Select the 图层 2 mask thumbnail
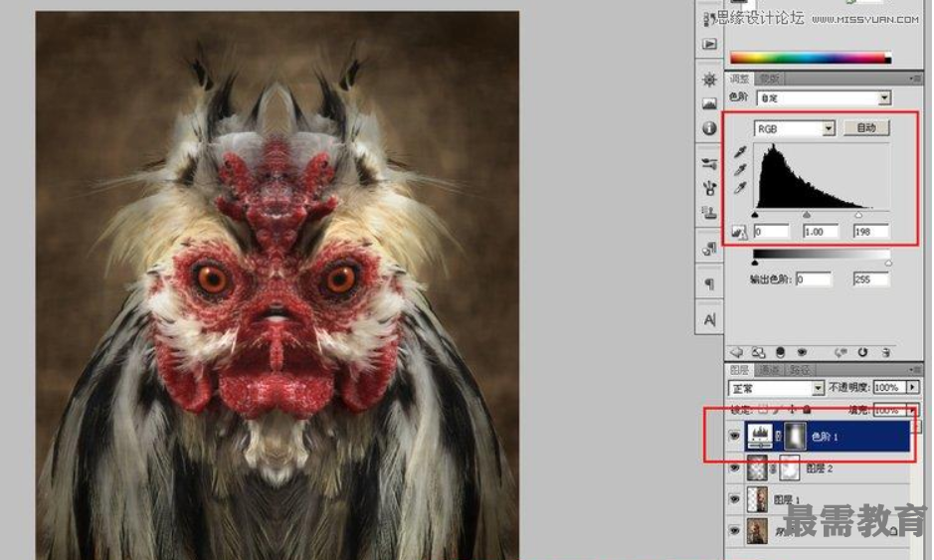Image resolution: width=934 pixels, height=560 pixels. pos(789,468)
